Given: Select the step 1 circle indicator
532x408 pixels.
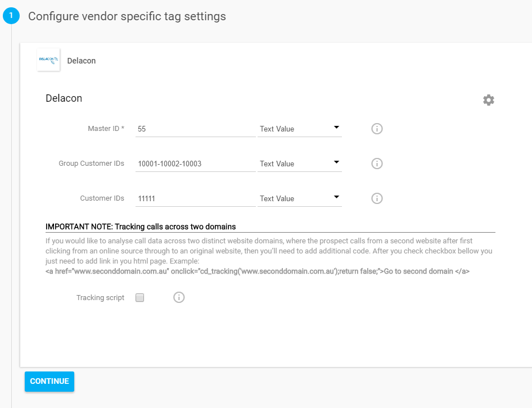Looking at the screenshot, I should [11, 16].
